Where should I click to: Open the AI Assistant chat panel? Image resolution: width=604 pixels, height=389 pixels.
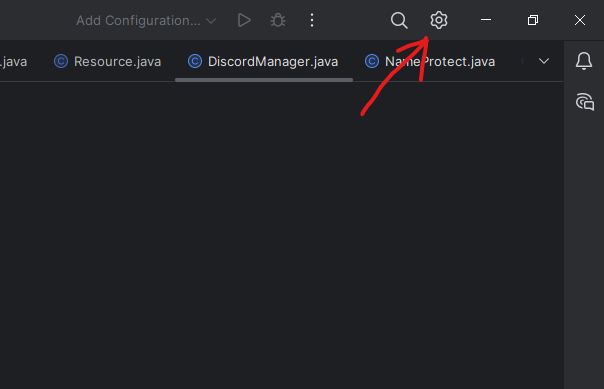(585, 102)
